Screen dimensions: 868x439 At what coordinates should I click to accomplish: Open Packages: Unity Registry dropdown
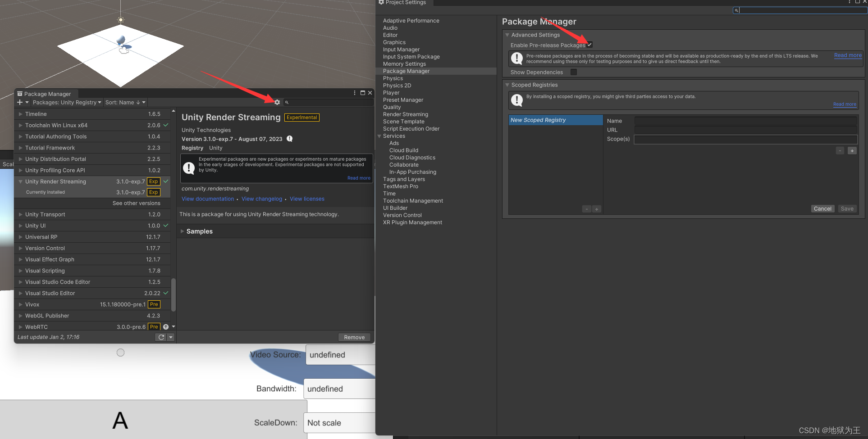tap(67, 102)
